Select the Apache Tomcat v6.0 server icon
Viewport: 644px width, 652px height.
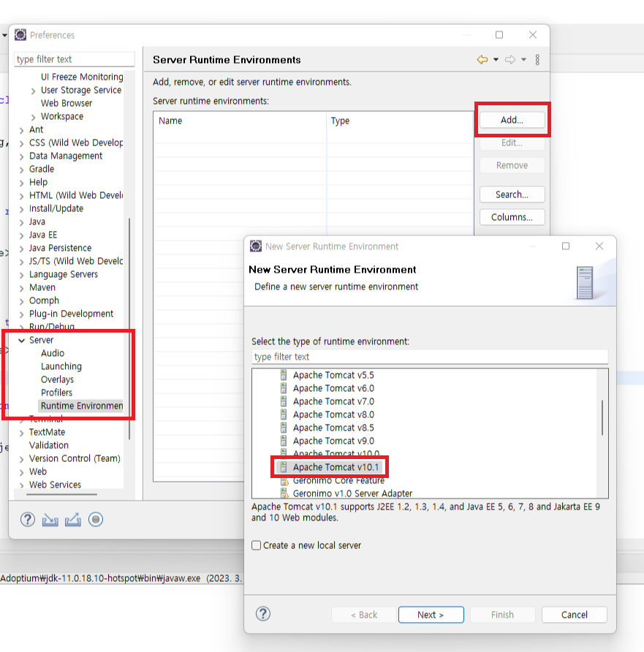click(284, 388)
